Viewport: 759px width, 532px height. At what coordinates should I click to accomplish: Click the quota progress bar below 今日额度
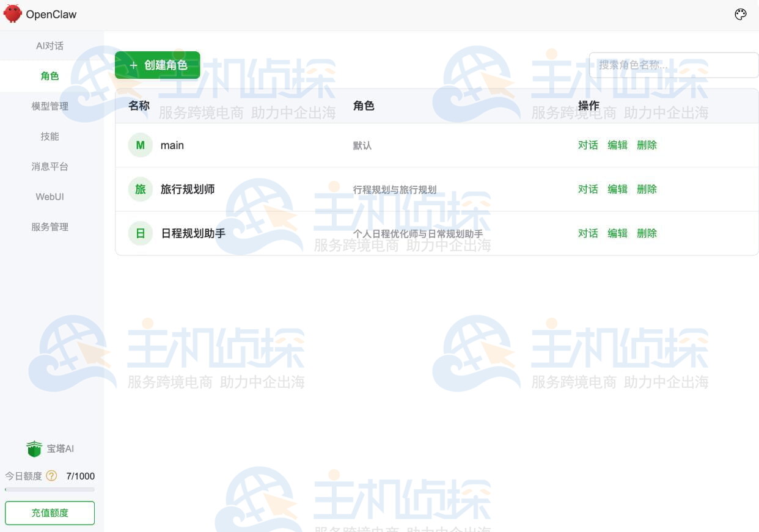coord(50,490)
